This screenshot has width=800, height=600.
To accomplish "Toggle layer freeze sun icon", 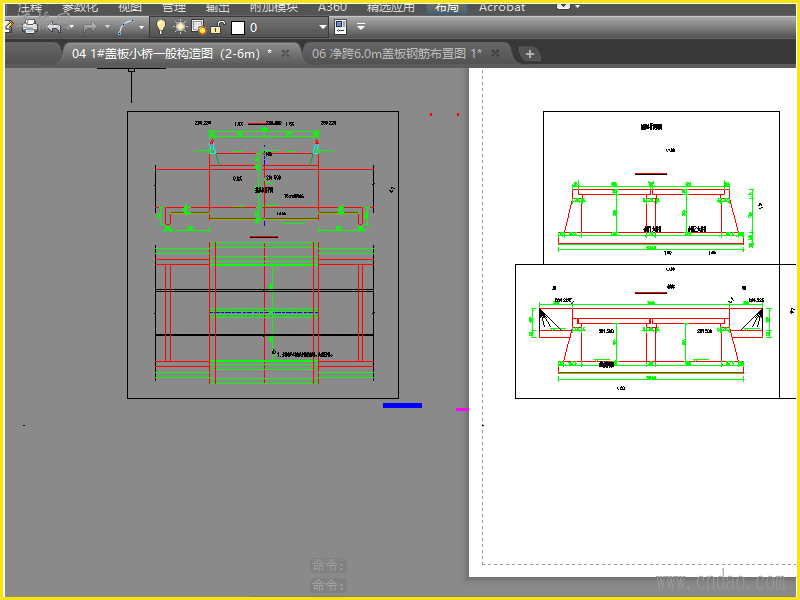I will pyautogui.click(x=180, y=27).
